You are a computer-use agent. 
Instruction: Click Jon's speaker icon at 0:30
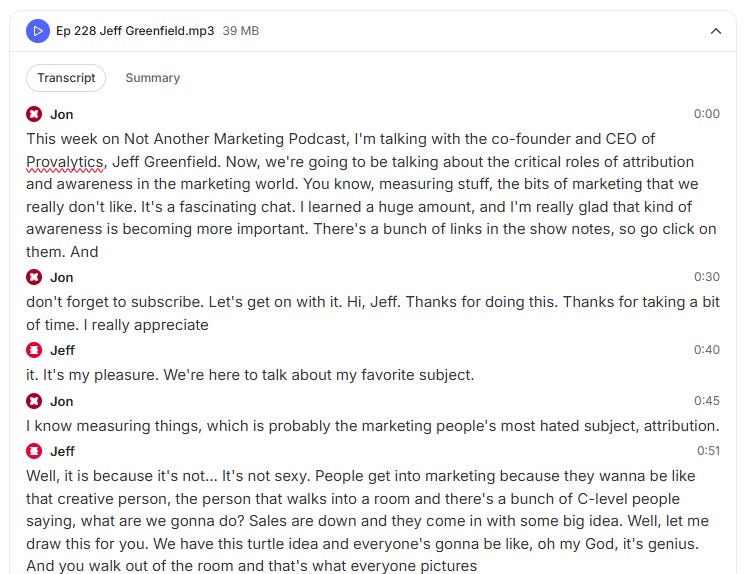click(35, 277)
